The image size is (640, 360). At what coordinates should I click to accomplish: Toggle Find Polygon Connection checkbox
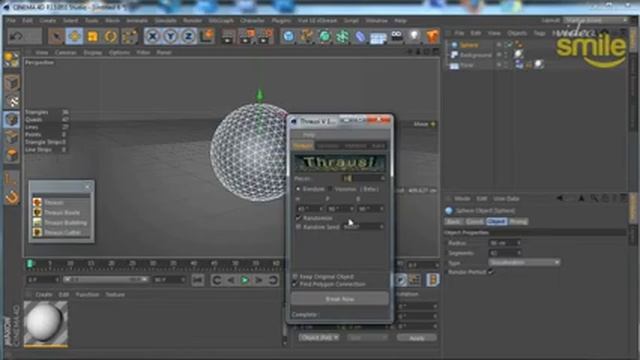tap(295, 284)
